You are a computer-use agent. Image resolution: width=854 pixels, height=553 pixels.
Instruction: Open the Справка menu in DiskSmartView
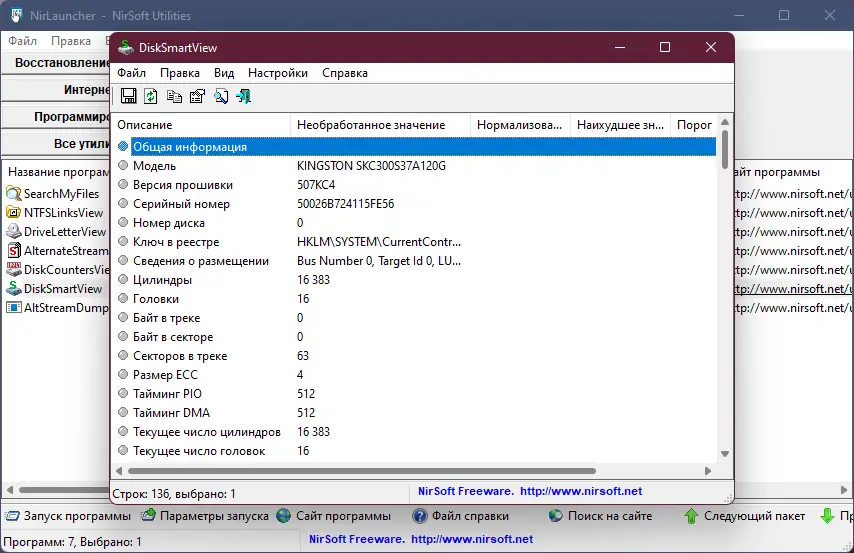coord(345,73)
